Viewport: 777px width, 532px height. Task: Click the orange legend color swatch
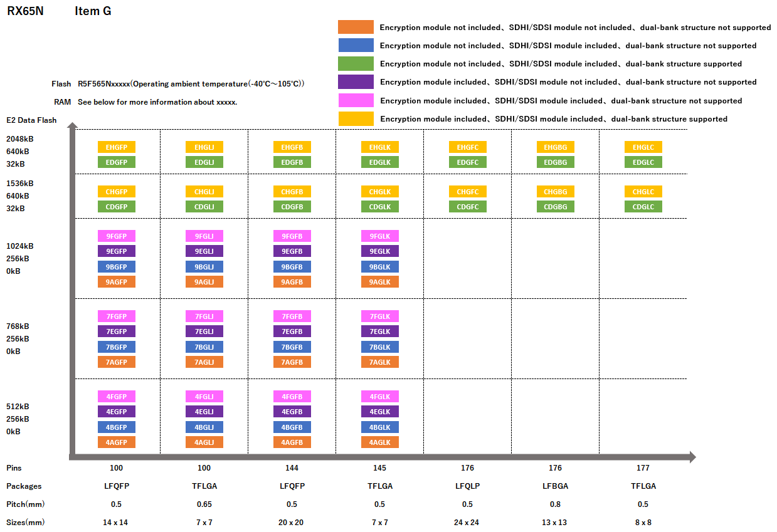tap(356, 27)
